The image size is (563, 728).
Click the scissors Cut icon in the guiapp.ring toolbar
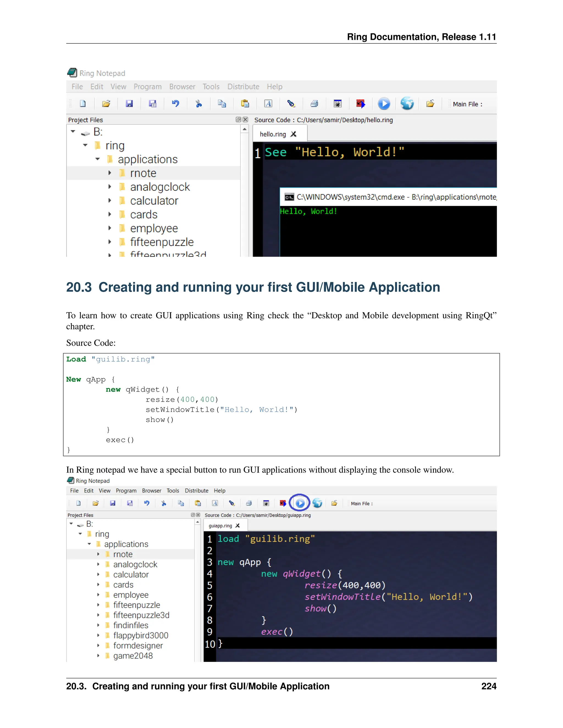(x=164, y=503)
